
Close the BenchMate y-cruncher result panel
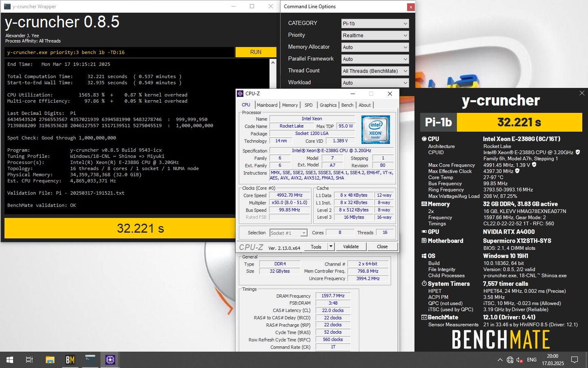(x=582, y=93)
